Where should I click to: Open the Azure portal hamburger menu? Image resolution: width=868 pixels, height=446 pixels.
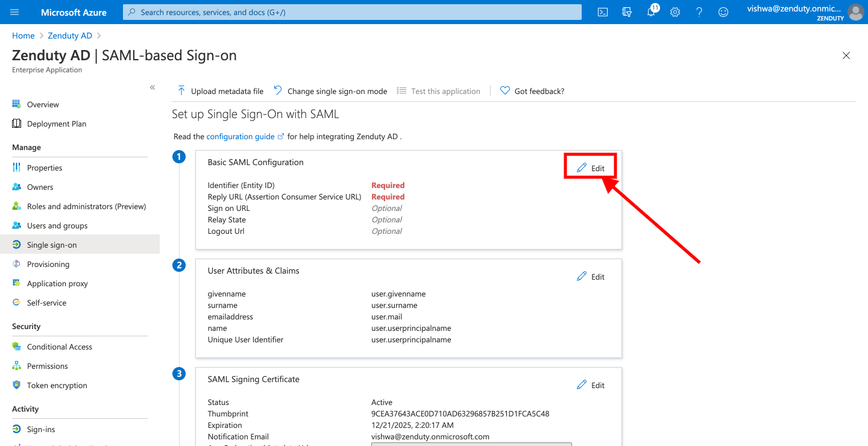pyautogui.click(x=15, y=12)
